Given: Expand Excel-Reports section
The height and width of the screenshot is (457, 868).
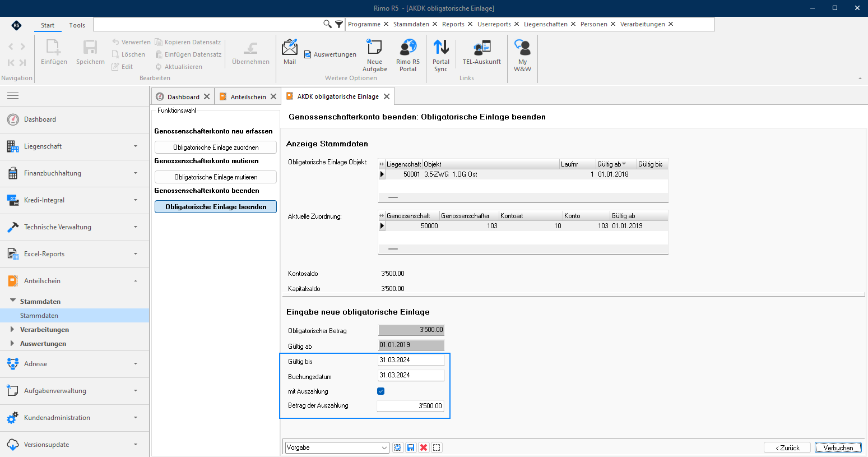Looking at the screenshot, I should [75, 254].
